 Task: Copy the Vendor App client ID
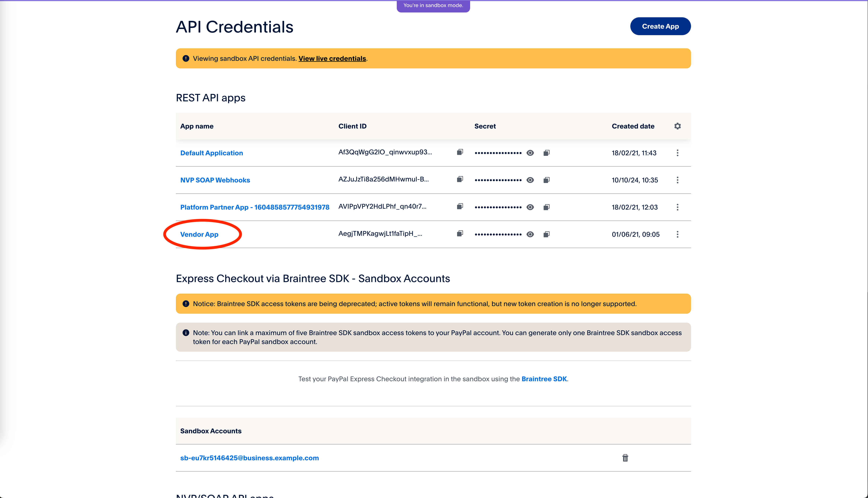pos(460,234)
